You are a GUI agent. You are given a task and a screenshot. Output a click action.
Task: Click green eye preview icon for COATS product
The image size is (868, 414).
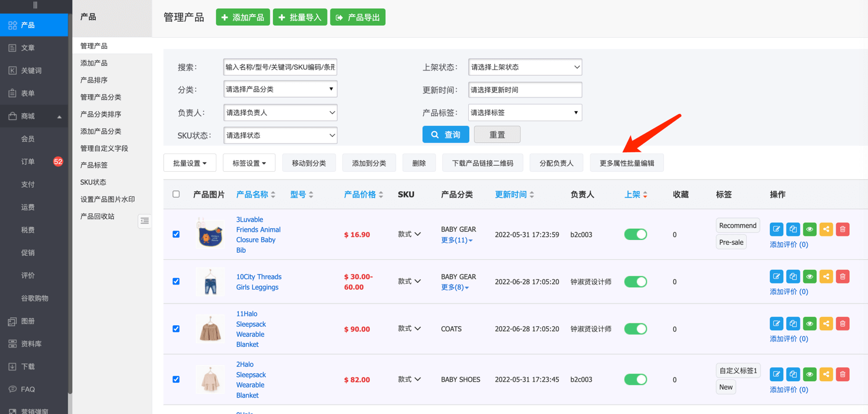[809, 323]
